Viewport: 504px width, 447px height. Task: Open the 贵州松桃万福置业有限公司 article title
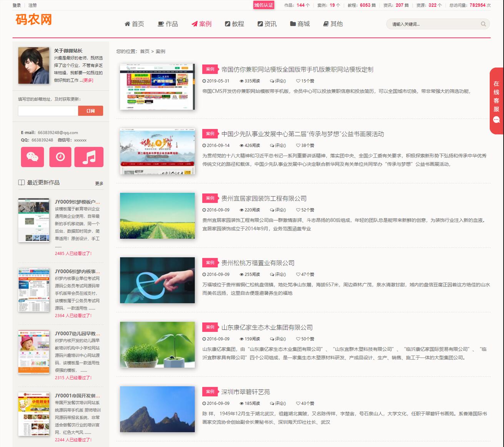tap(258, 263)
